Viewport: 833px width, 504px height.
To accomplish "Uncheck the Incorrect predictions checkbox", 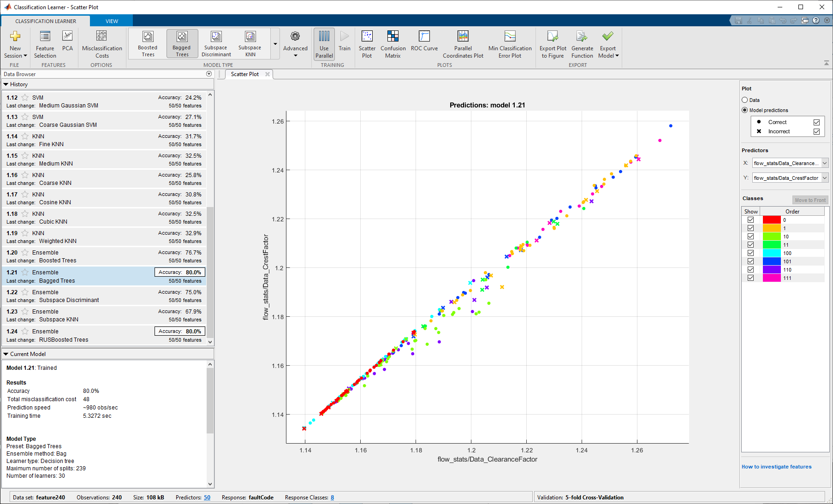I will coord(816,131).
